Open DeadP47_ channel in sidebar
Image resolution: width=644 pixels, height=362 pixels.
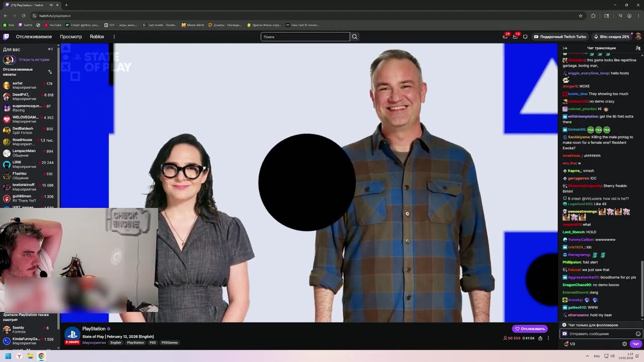[28, 97]
